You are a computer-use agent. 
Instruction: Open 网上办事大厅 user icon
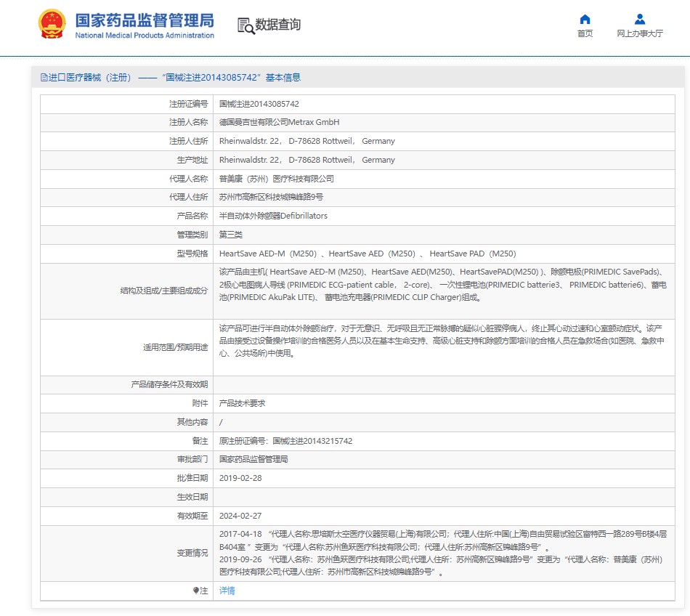640,19
